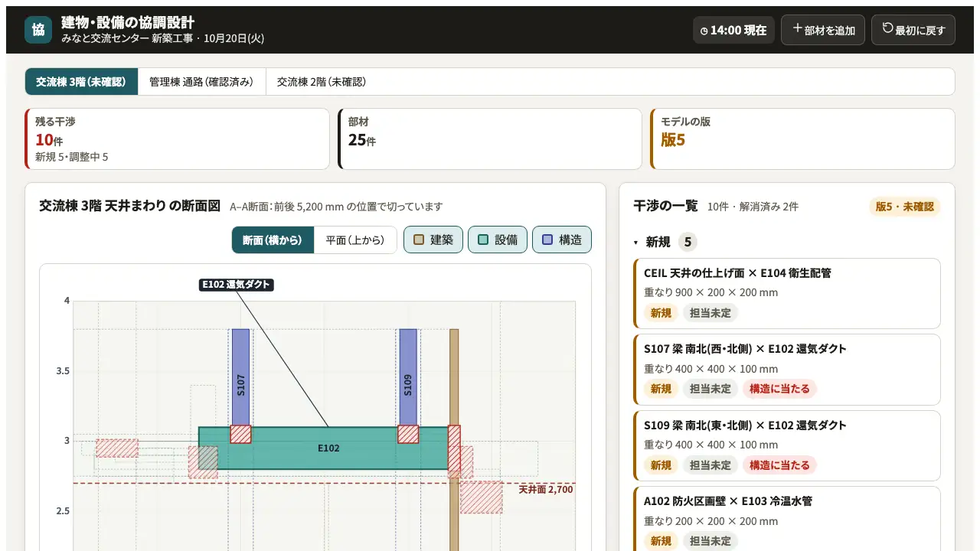Click 重なり 900 × 200 × 200 mm text
Screen dimensions: 980x551
tap(710, 292)
